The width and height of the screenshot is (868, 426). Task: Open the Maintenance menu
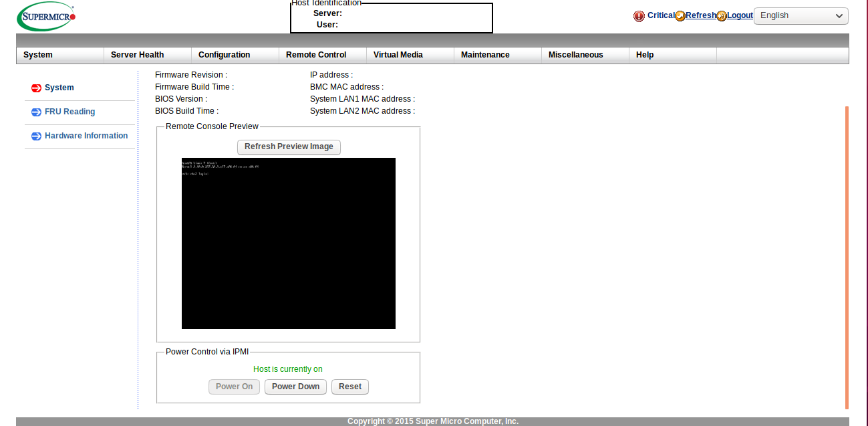[x=485, y=55]
